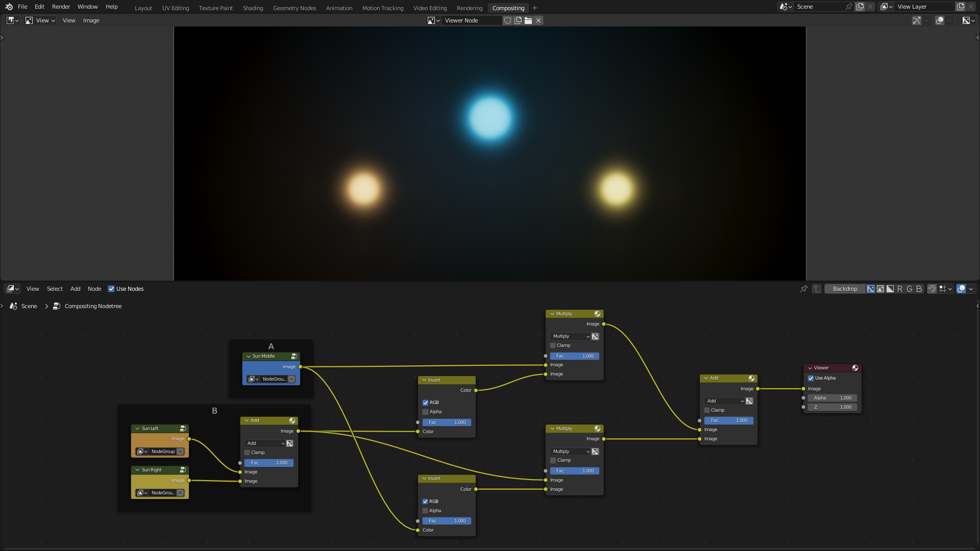
Task: Duplicate Viewer Node image with new-image icon
Action: click(x=518, y=20)
